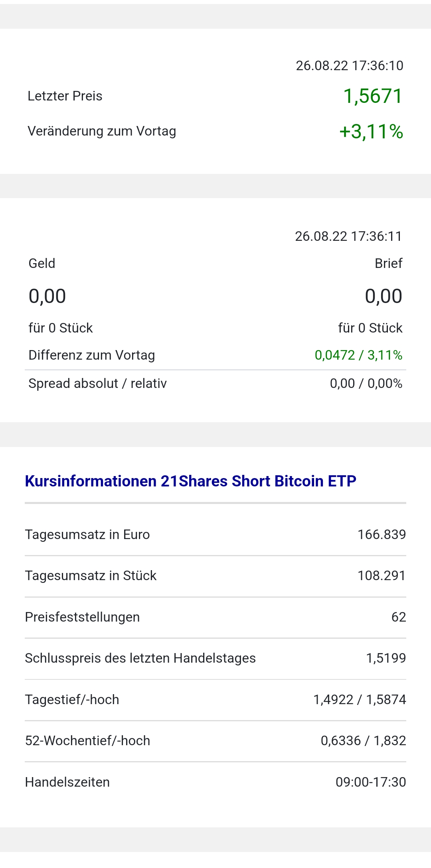Click the last price value 1,5671
The height and width of the screenshot is (868, 431).
tap(373, 96)
